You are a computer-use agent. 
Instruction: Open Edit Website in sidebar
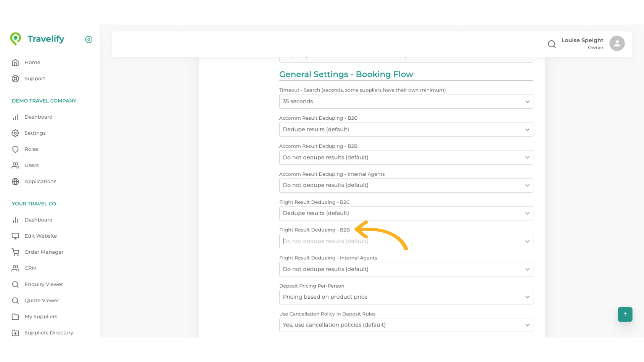click(41, 236)
